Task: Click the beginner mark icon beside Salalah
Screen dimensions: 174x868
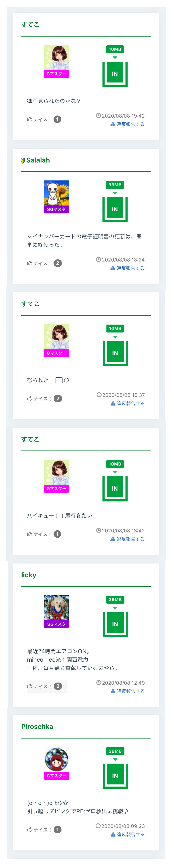Action: point(23,161)
